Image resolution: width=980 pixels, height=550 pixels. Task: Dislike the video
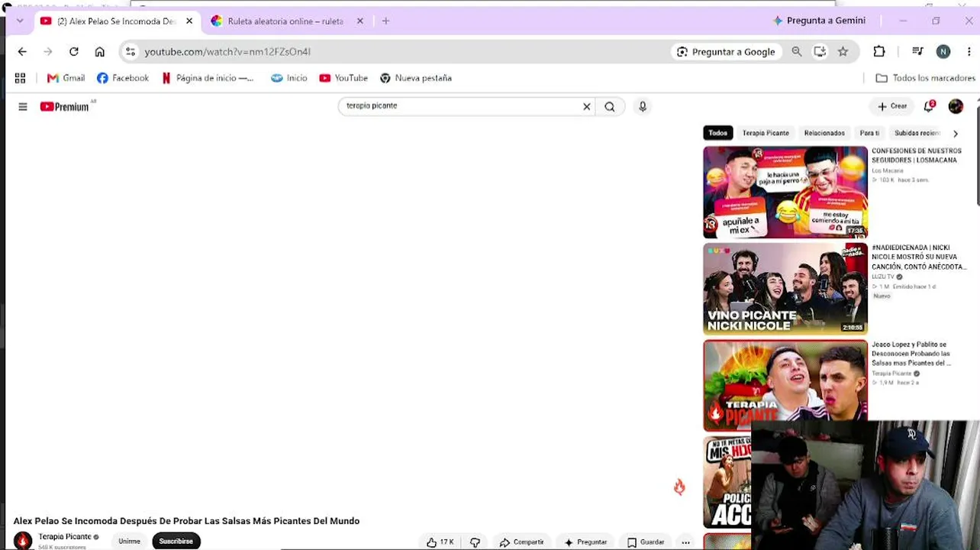click(475, 542)
